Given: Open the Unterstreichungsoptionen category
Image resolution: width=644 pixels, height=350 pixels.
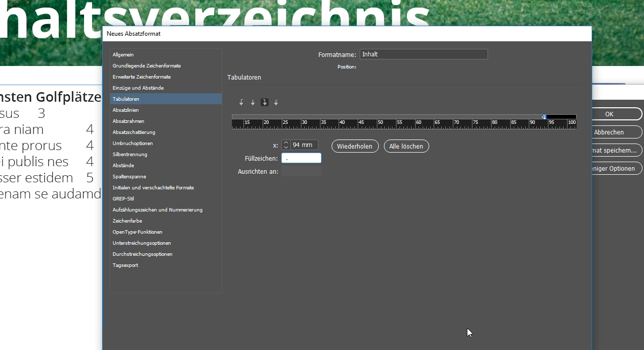Looking at the screenshot, I should (x=166, y=243).
